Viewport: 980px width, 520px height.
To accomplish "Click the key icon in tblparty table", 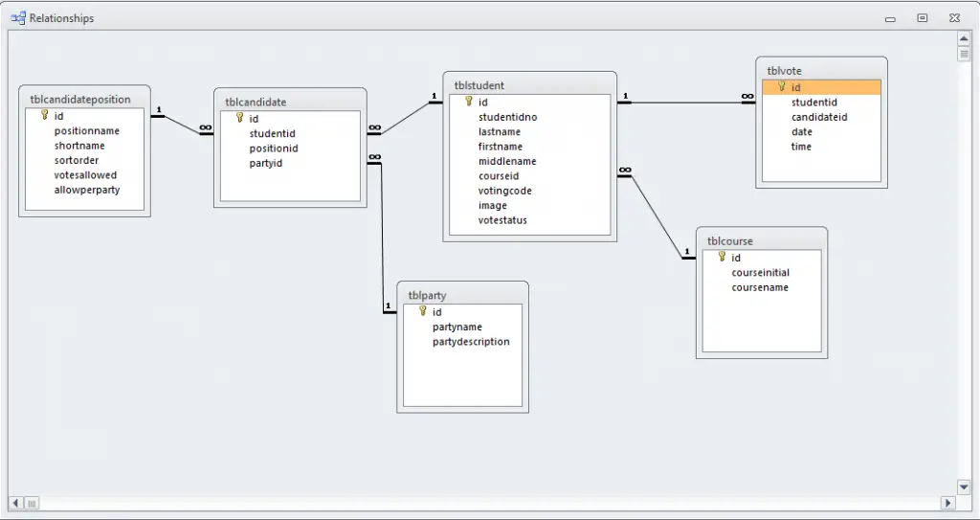I will coord(422,311).
